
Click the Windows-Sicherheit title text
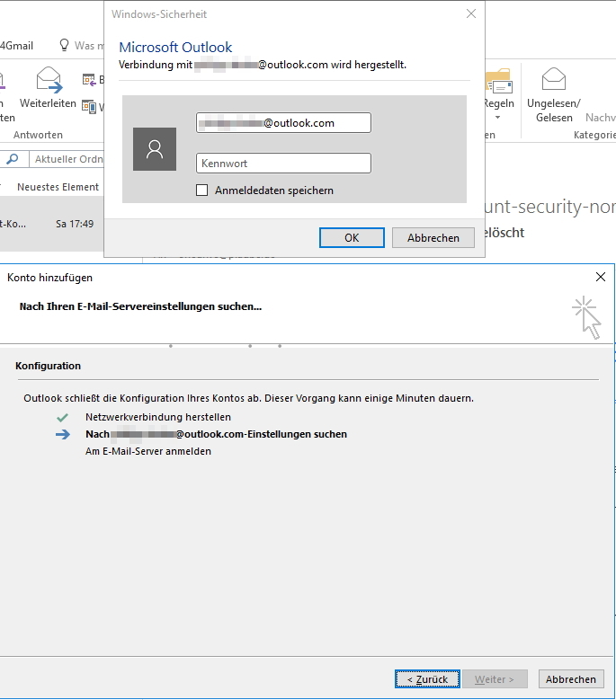click(159, 14)
